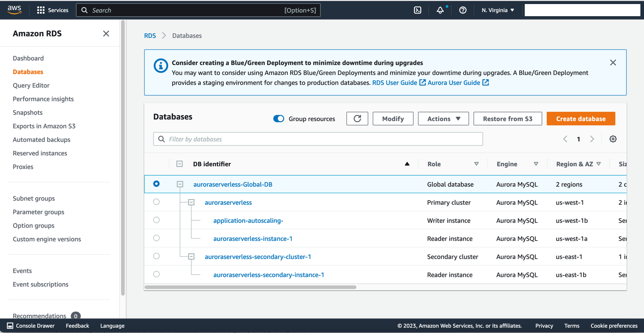The image size is (644, 333).
Task: Open Snapshots in the sidebar
Action: [28, 112]
